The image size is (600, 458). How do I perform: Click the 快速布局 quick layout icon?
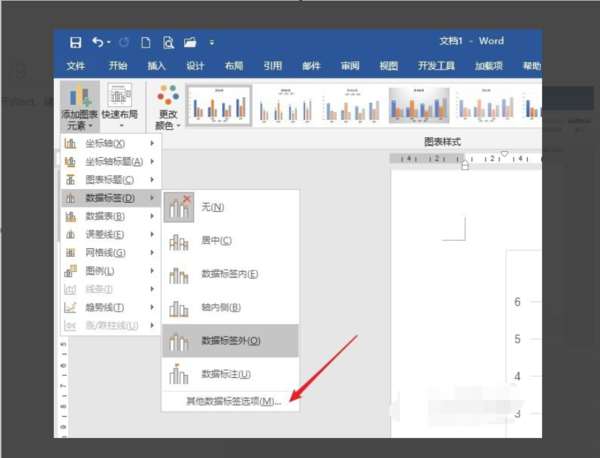[119, 106]
